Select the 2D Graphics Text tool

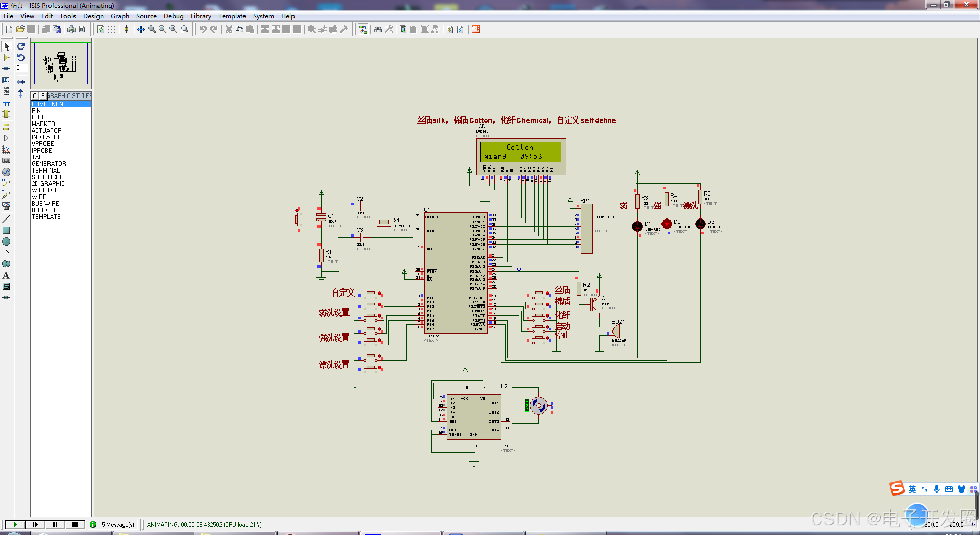point(6,275)
